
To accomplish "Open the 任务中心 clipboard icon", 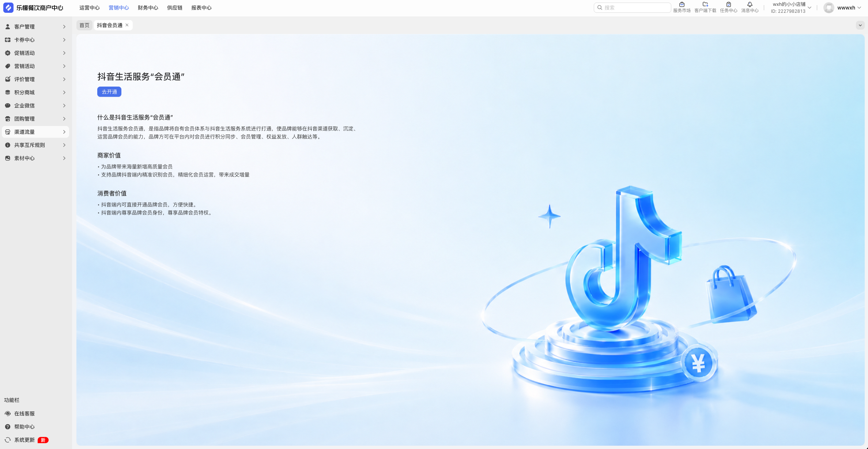I will click(x=729, y=4).
